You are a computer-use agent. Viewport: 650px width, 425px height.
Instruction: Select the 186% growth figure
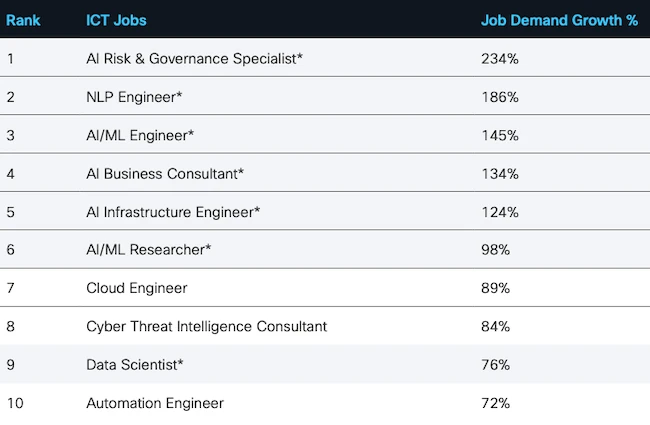pos(499,97)
